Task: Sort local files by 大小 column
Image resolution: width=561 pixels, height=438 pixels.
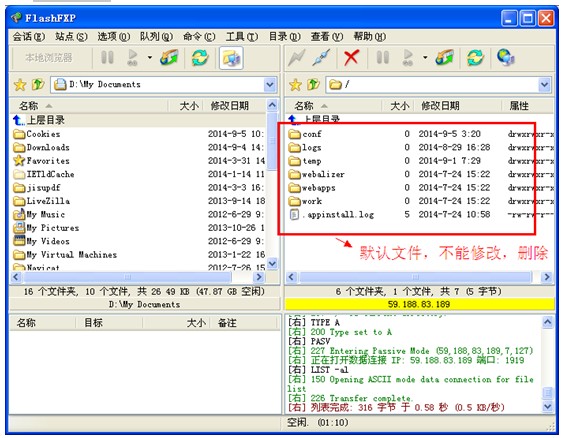Action: point(185,106)
